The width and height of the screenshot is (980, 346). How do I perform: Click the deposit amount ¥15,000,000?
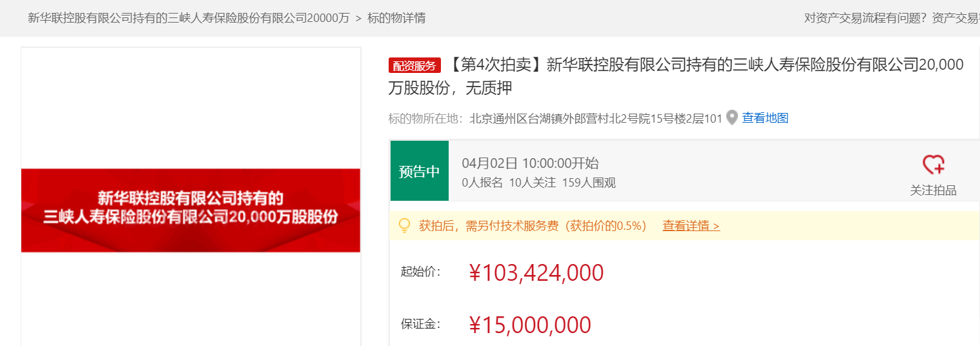pyautogui.click(x=530, y=325)
